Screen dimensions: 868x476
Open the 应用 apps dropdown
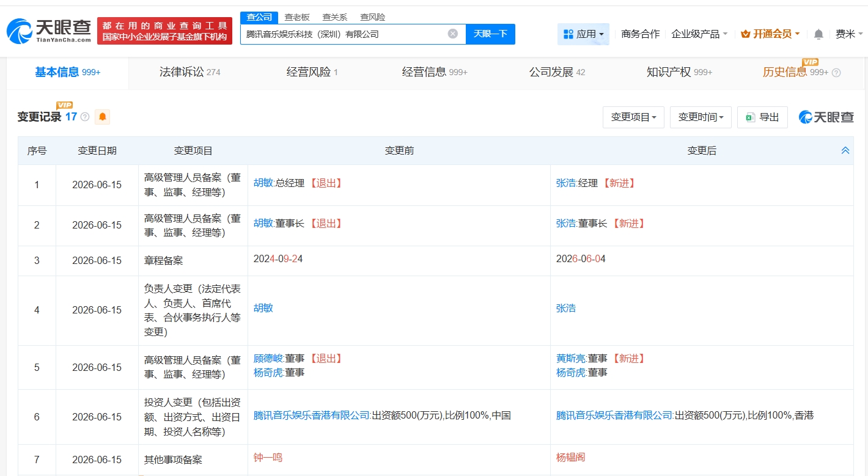tap(583, 34)
